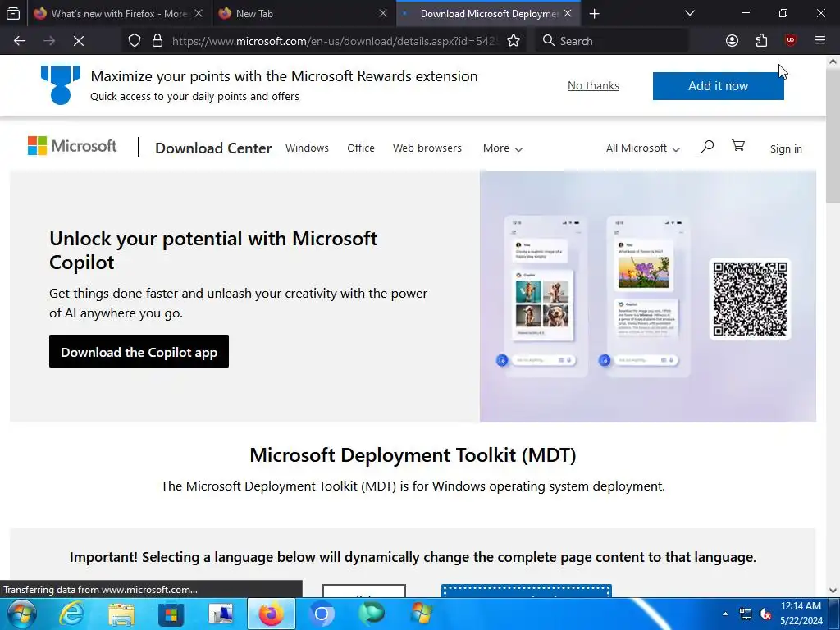This screenshot has height=630, width=840.
Task: Open the shopping cart icon
Action: [x=738, y=146]
